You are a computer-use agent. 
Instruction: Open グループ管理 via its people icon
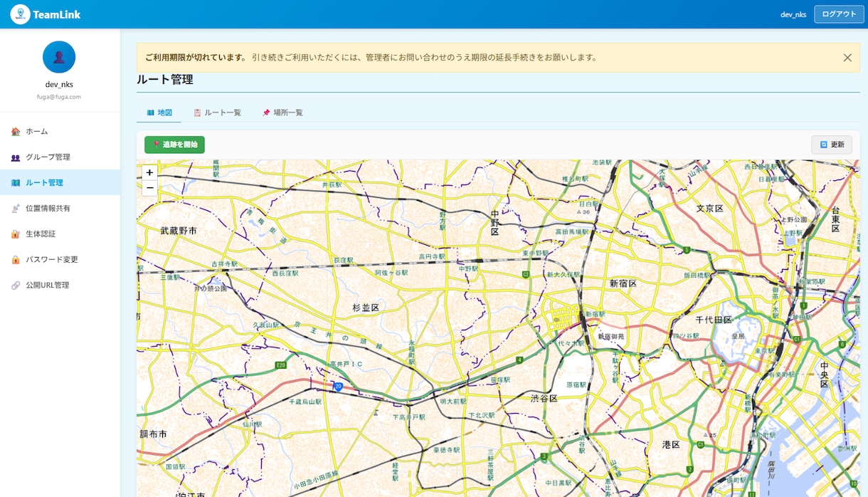coord(16,157)
